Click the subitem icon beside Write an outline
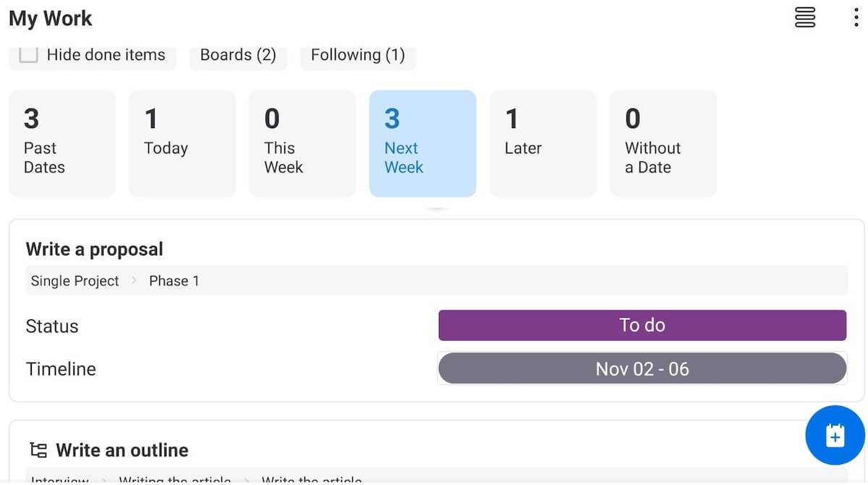This screenshot has height=485, width=868. (x=38, y=450)
